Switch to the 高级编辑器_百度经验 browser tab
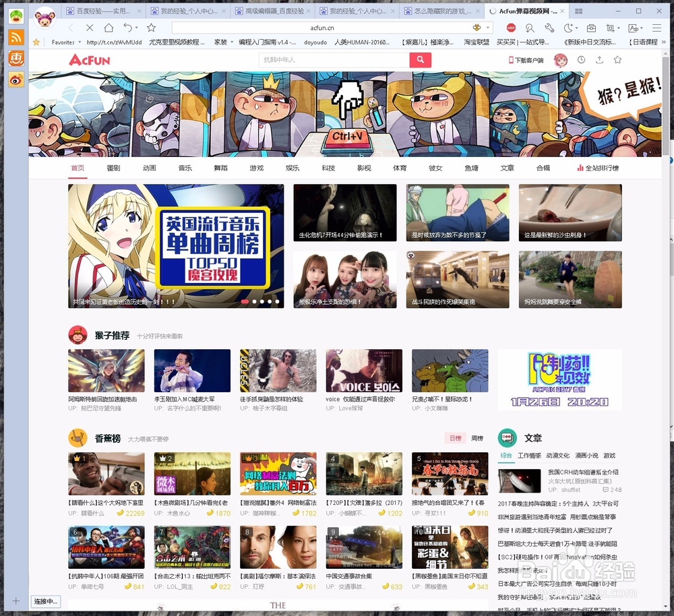 (x=272, y=11)
